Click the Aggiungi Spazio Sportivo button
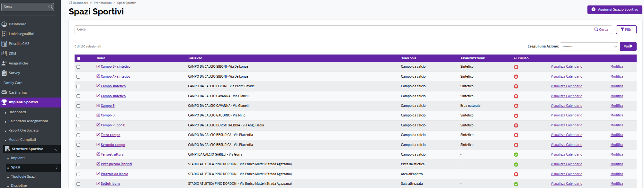The width and height of the screenshot is (644, 188). coord(615,10)
